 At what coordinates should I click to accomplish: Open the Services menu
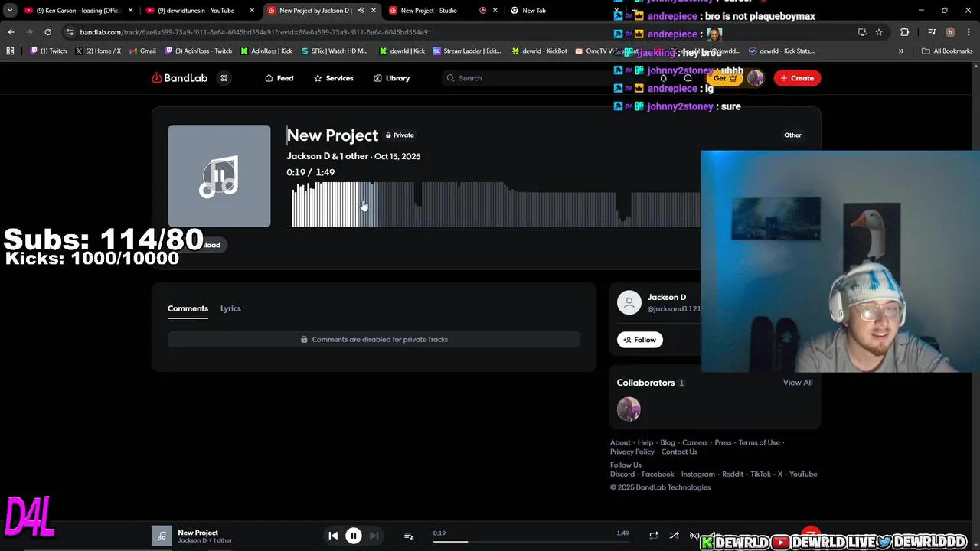334,78
